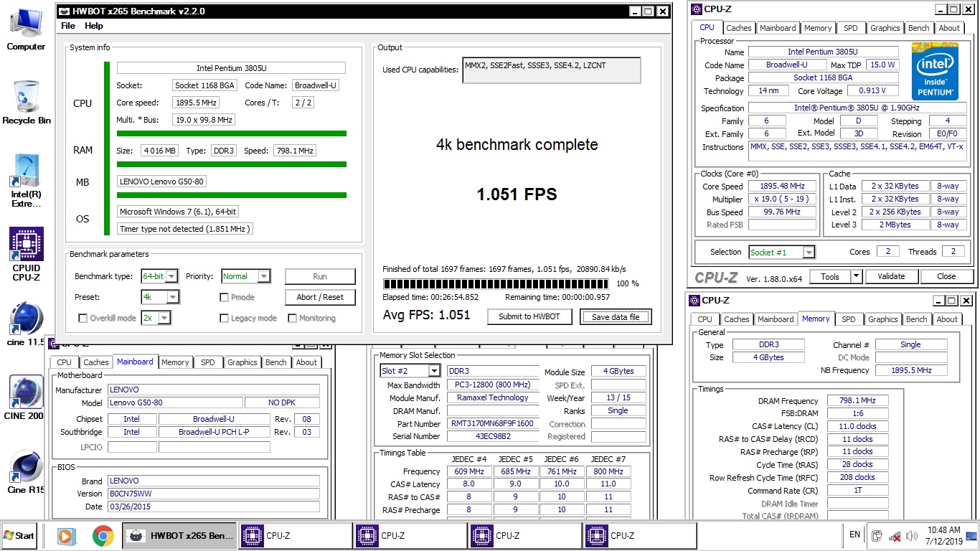Open About tab in top CPU-Z window
Viewport: 980px width, 551px height.
[x=949, y=28]
